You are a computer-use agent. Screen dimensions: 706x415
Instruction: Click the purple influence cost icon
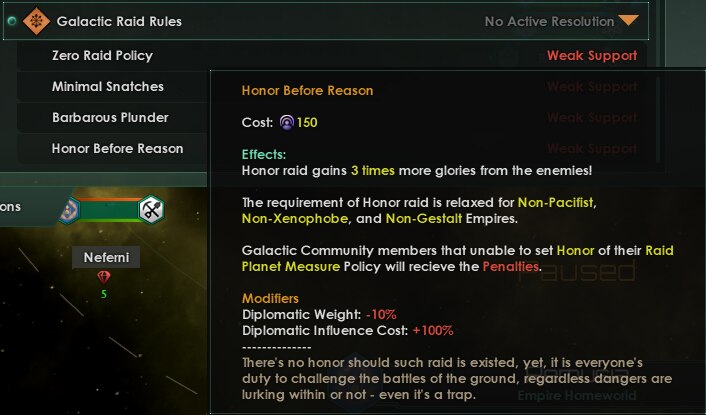[287, 123]
